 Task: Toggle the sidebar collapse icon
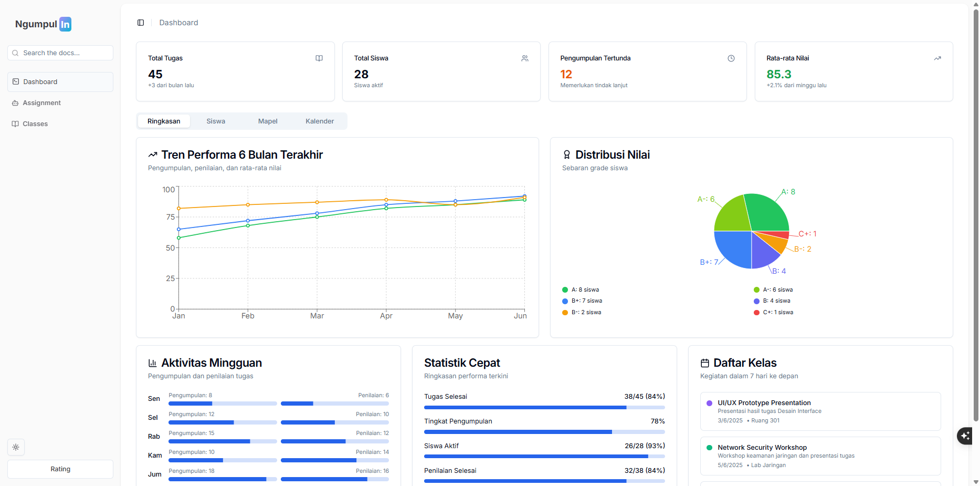[141, 23]
